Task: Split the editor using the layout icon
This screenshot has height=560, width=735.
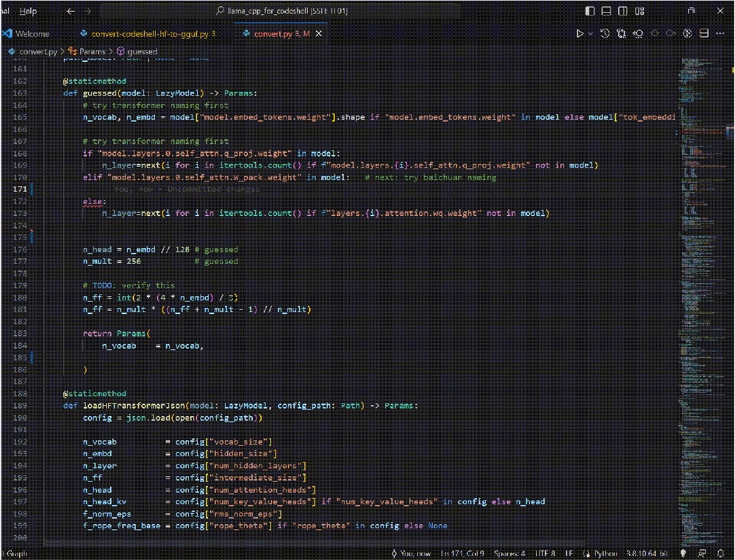Action: [x=703, y=33]
